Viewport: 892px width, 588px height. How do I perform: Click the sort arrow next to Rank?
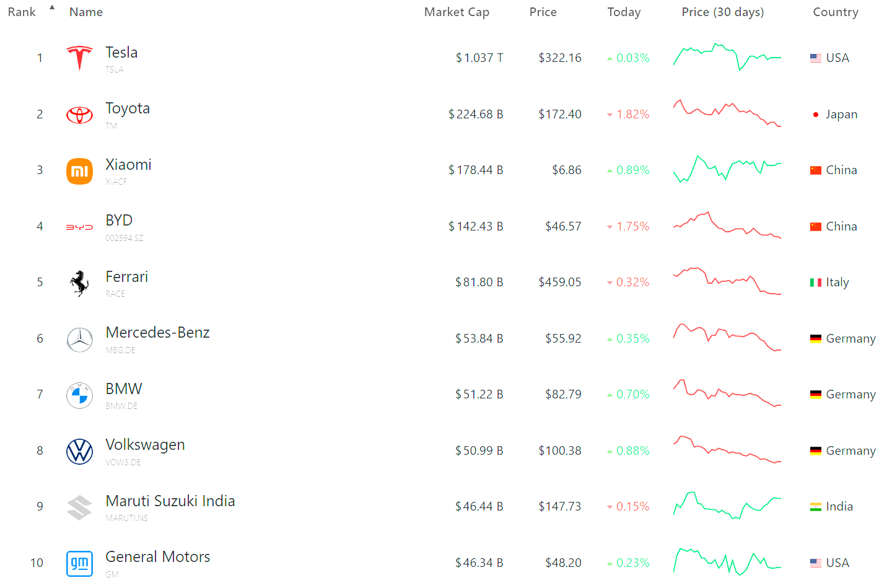pos(52,7)
